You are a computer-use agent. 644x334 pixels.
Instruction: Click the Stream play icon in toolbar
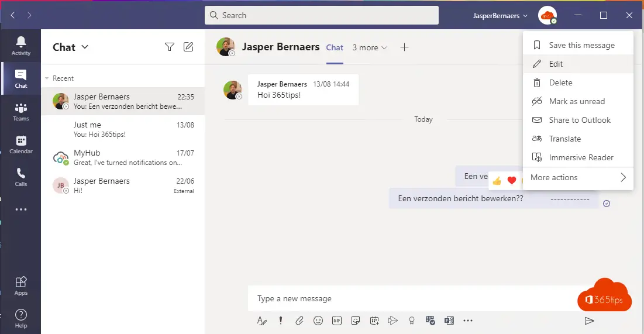pyautogui.click(x=393, y=321)
